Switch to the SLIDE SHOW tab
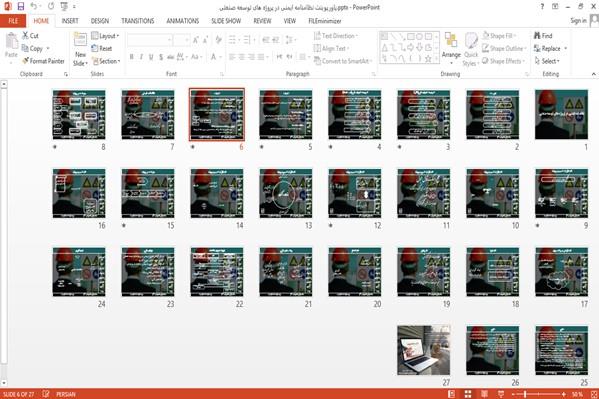 click(226, 21)
